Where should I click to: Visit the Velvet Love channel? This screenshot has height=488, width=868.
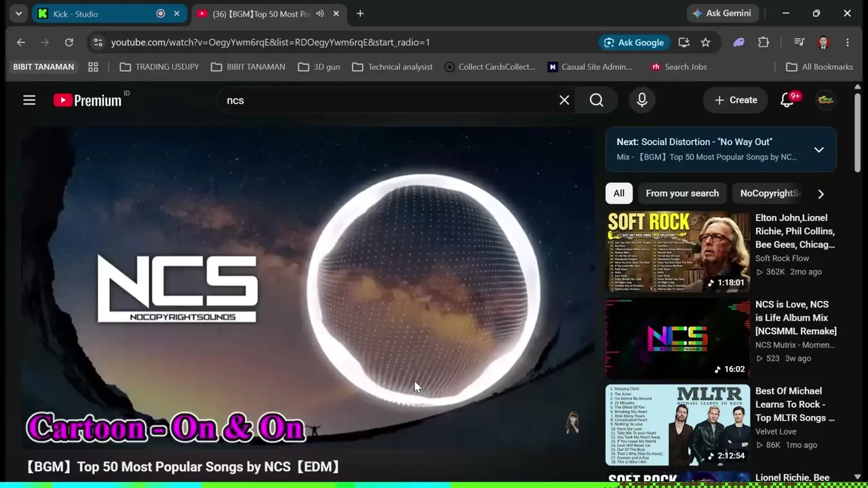tap(776, 432)
